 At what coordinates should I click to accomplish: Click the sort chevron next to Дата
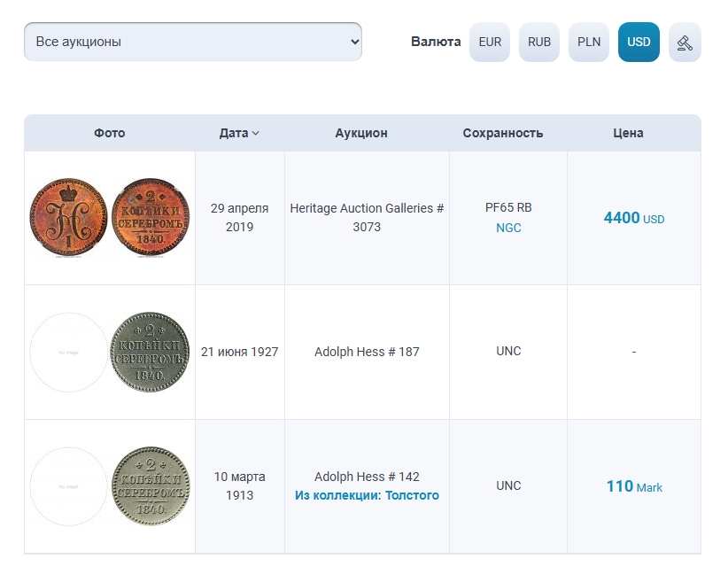click(256, 134)
